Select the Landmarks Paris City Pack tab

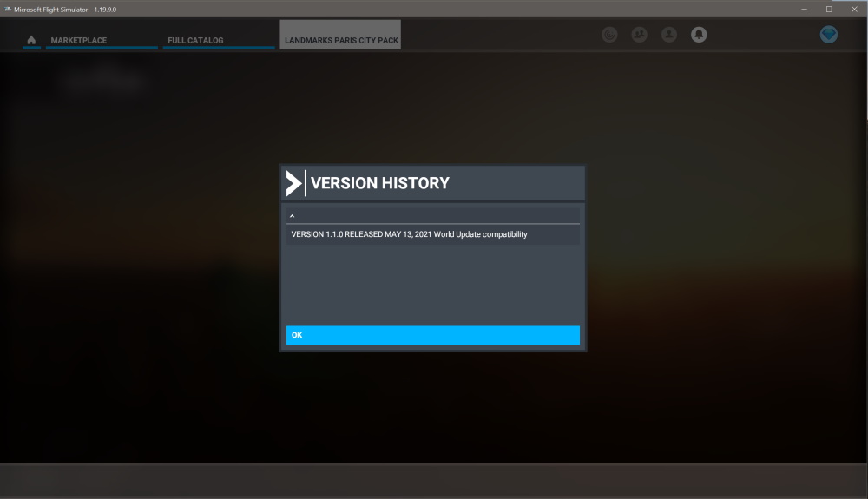click(340, 35)
